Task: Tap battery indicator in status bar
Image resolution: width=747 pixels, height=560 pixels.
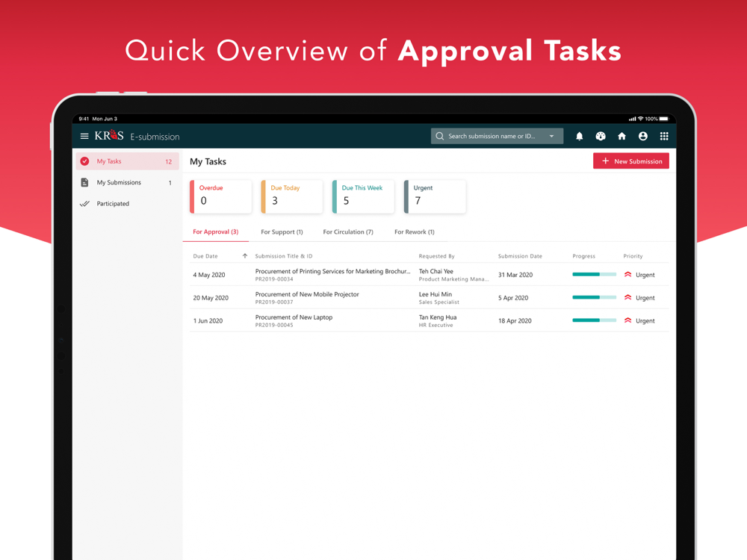Action: coord(663,119)
